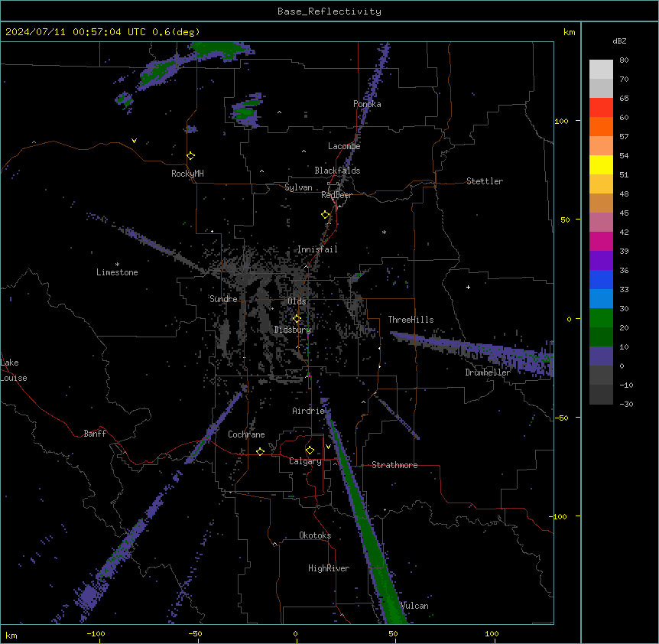Click the Didsbury label
Screen dimensions: 659x644
point(293,330)
